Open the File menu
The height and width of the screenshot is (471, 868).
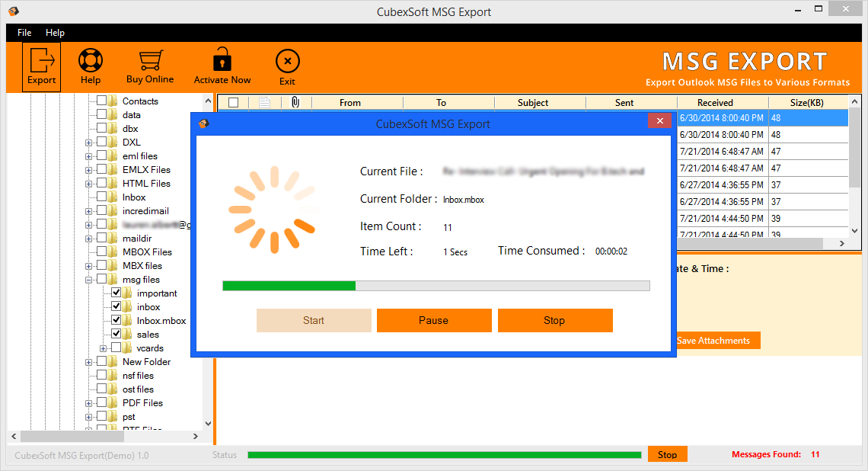(x=24, y=33)
